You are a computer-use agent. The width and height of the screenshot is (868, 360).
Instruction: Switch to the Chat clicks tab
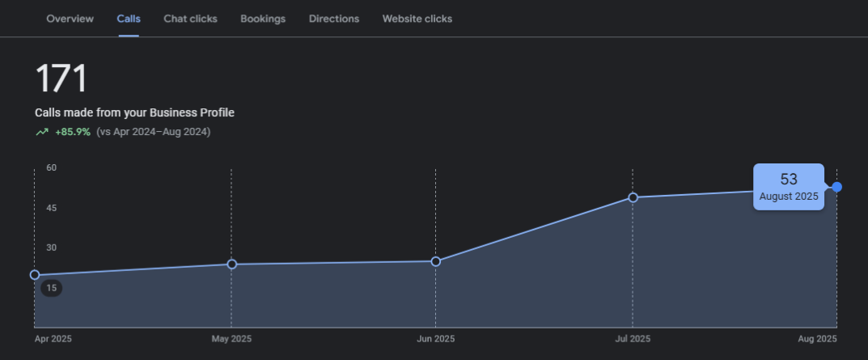click(190, 19)
